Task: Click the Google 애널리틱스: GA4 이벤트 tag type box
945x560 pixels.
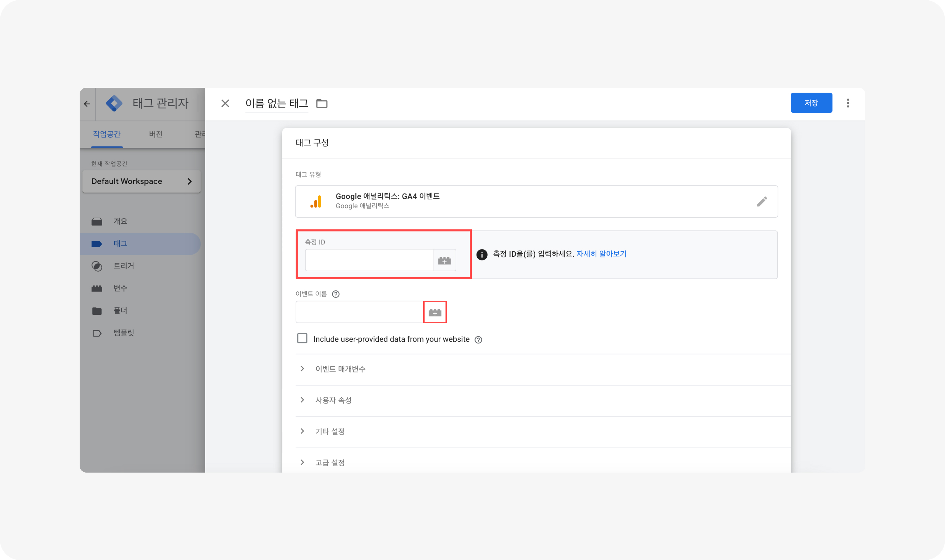Action: pyautogui.click(x=536, y=201)
